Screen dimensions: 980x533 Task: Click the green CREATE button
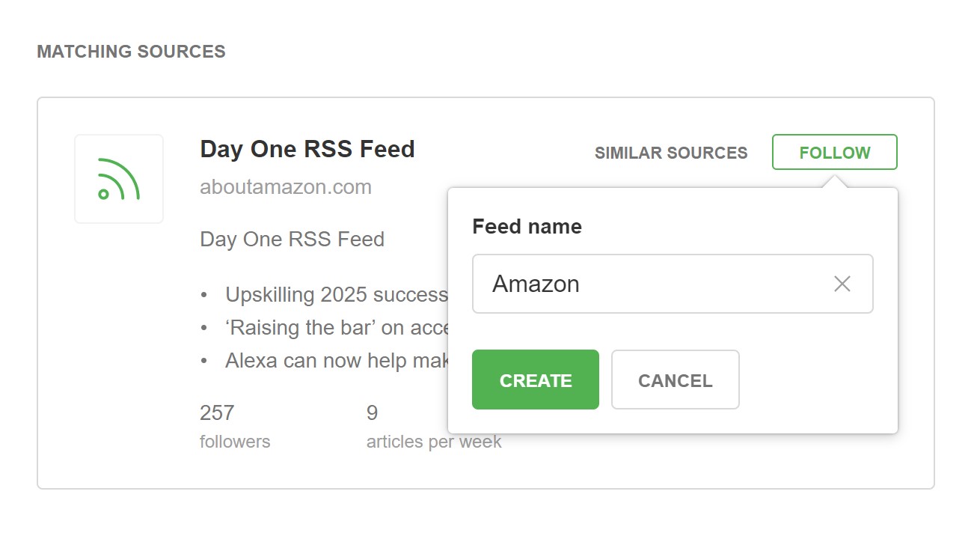(x=535, y=380)
